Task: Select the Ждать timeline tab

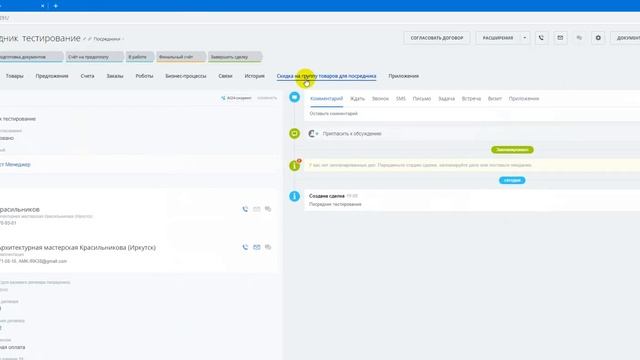Action: tap(357, 98)
